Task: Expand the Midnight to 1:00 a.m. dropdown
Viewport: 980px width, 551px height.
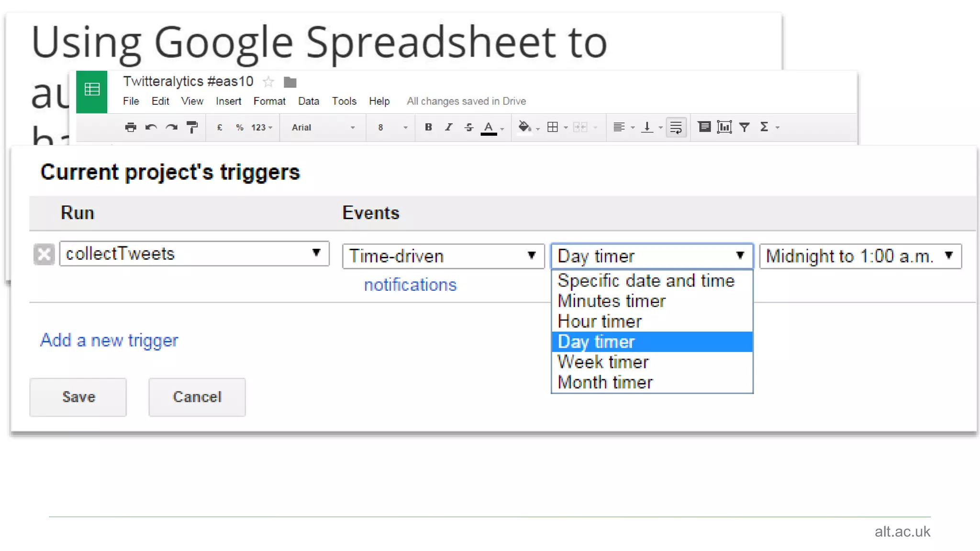Action: [x=860, y=256]
